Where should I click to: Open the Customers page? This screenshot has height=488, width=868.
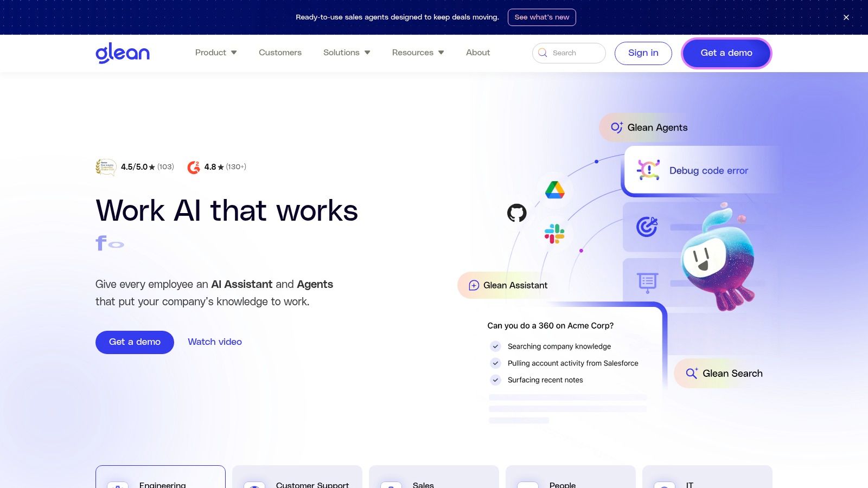tap(280, 53)
